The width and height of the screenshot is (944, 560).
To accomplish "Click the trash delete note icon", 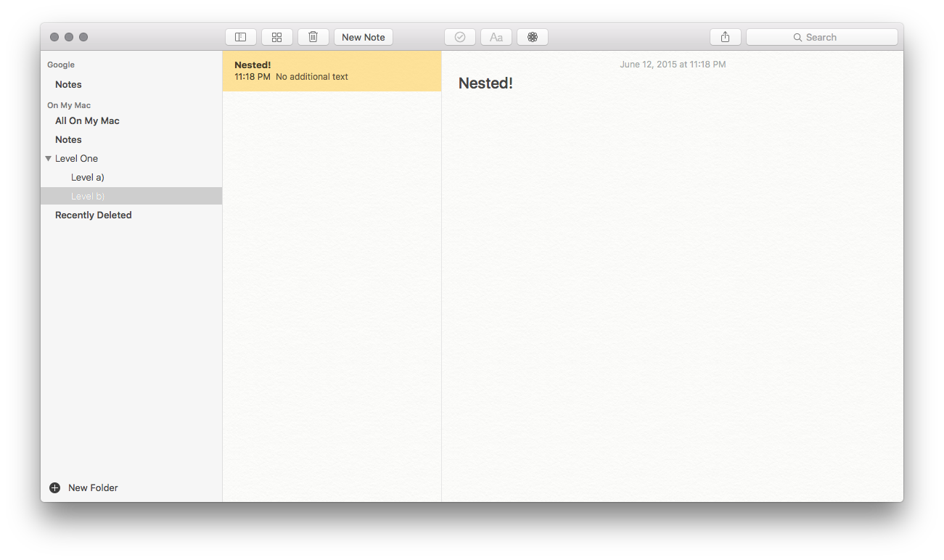I will click(313, 37).
